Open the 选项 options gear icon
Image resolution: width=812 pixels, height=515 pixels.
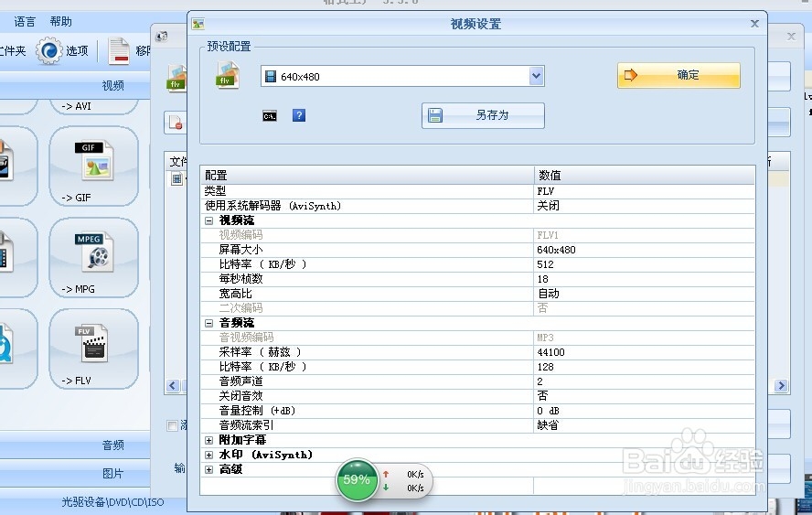(x=48, y=51)
